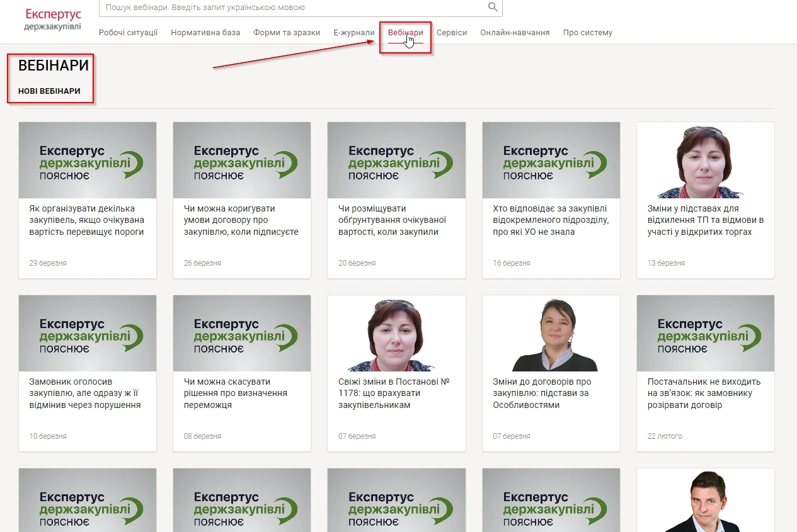
Task: Open webinar 'Замовник оголосив закупівлю'
Action: point(85,393)
